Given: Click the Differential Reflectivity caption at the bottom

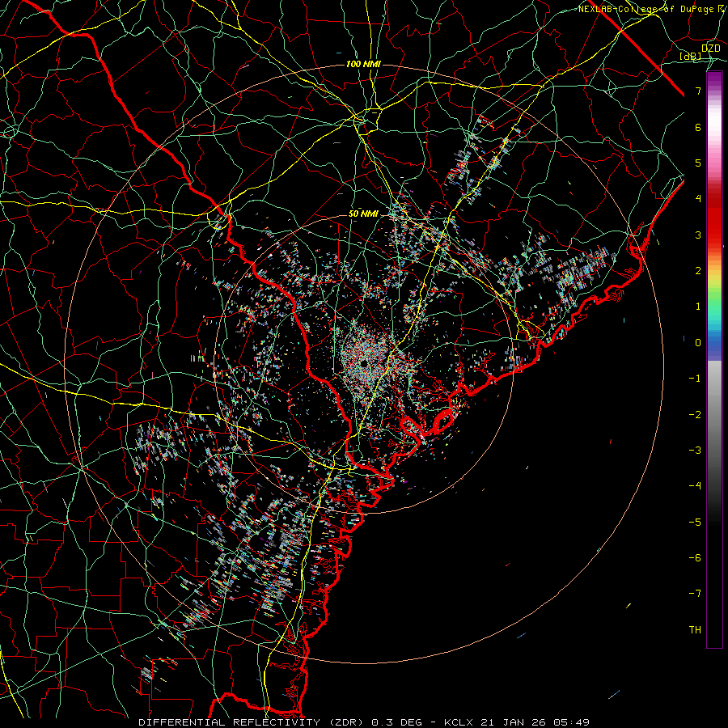Looking at the screenshot, I should pos(364,722).
